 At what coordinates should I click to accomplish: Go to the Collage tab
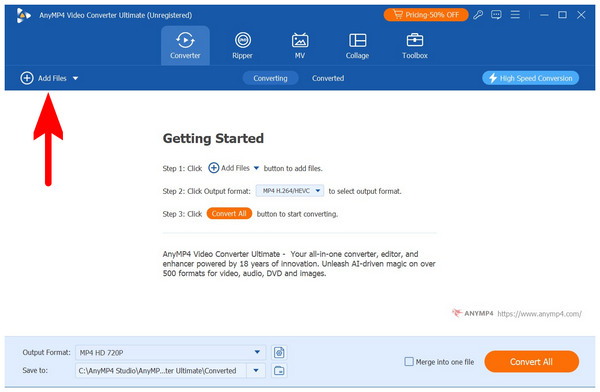pyautogui.click(x=357, y=46)
